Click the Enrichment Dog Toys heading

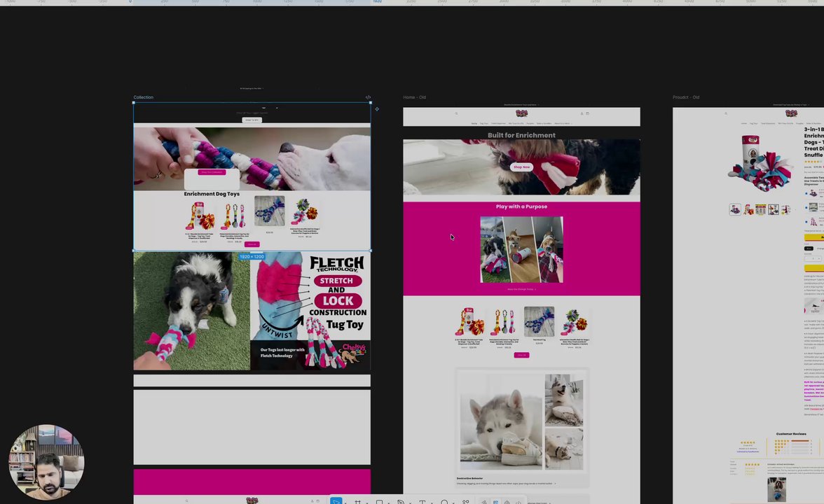pyautogui.click(x=212, y=194)
